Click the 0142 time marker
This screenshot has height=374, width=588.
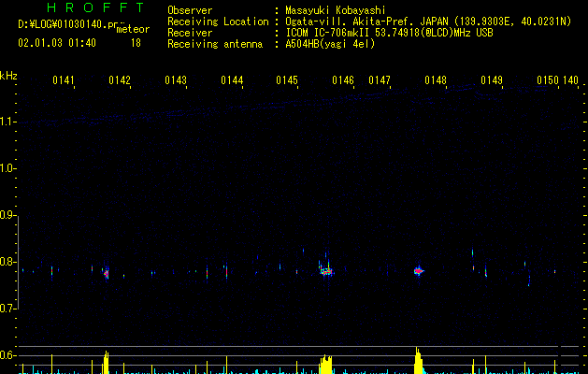pyautogui.click(x=120, y=80)
